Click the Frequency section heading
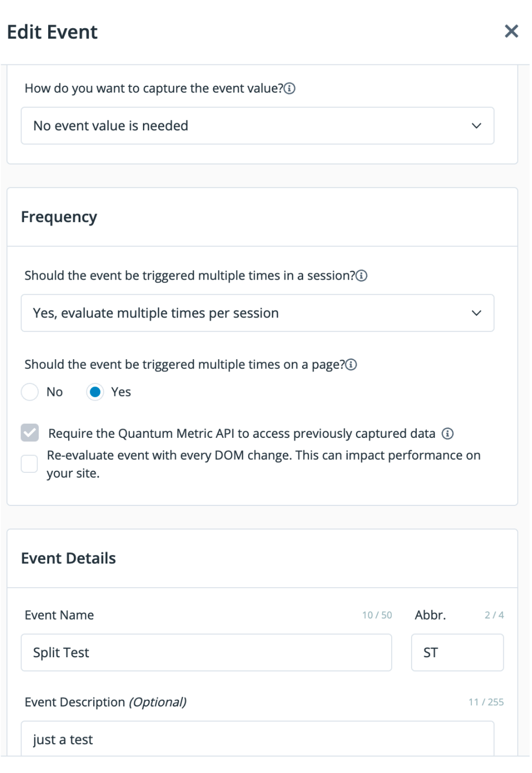The width and height of the screenshot is (532, 773). (x=59, y=217)
